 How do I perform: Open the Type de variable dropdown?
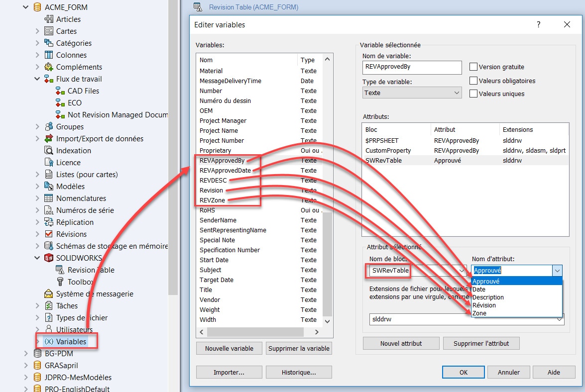[412, 93]
